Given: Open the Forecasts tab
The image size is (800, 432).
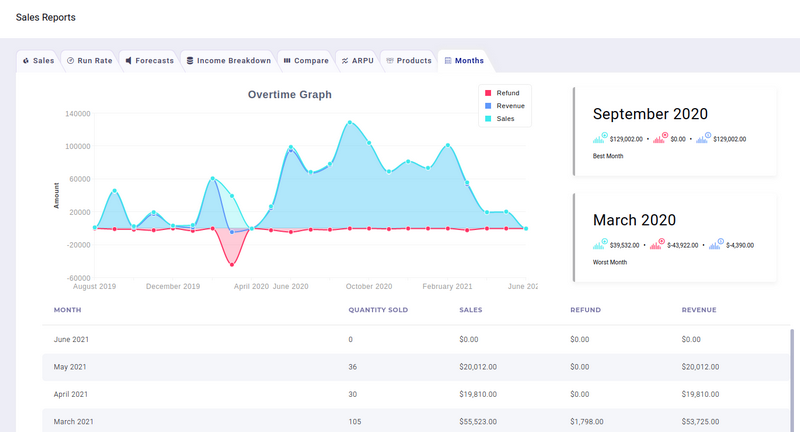Looking at the screenshot, I should point(149,61).
